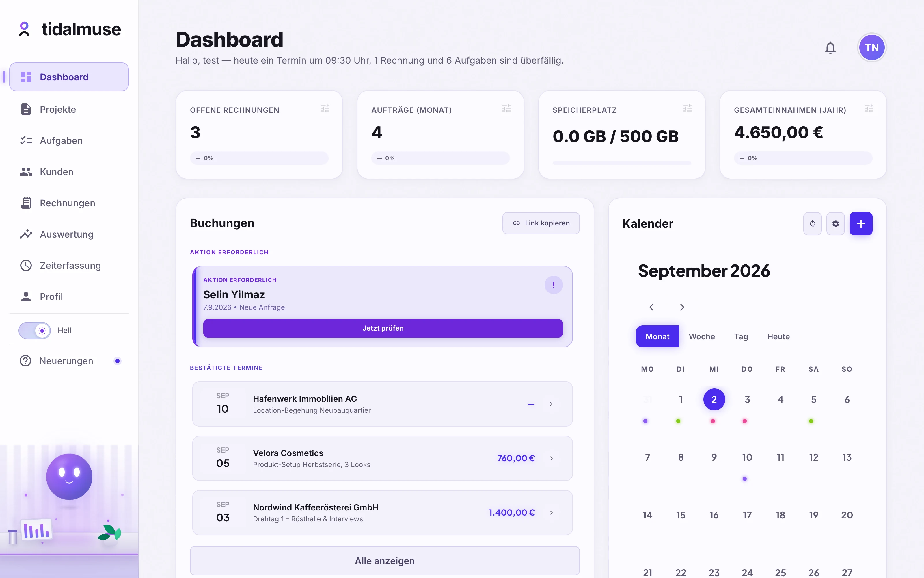Image resolution: width=924 pixels, height=578 pixels.
Task: Click Alle anzeigen button
Action: click(385, 561)
